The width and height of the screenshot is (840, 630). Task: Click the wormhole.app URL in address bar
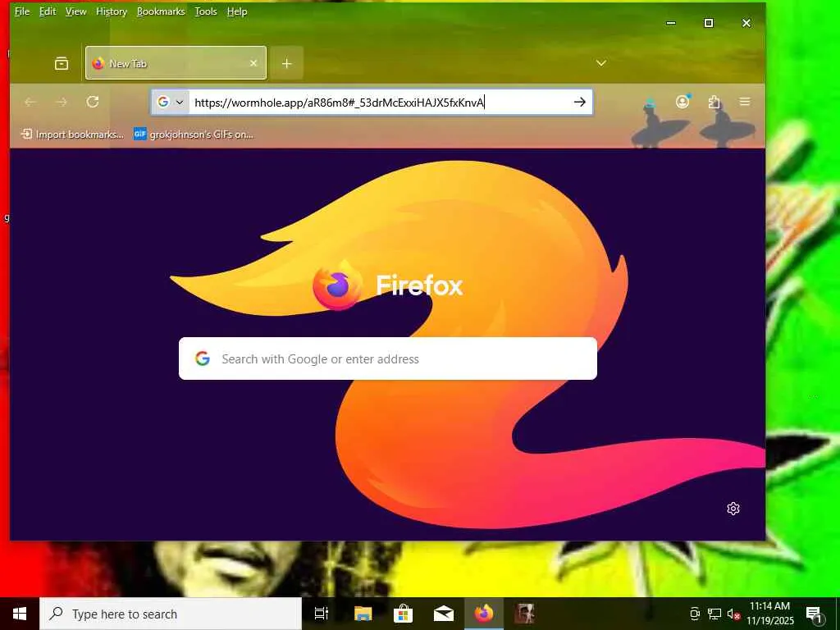click(340, 103)
